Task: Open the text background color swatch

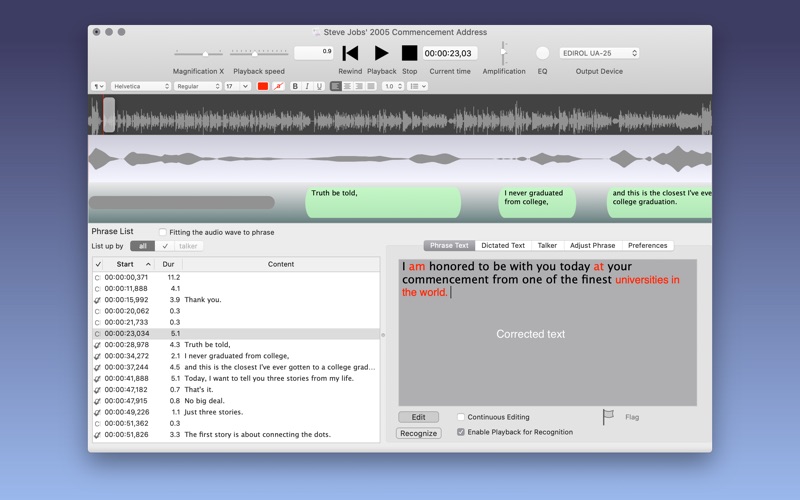Action: (278, 86)
